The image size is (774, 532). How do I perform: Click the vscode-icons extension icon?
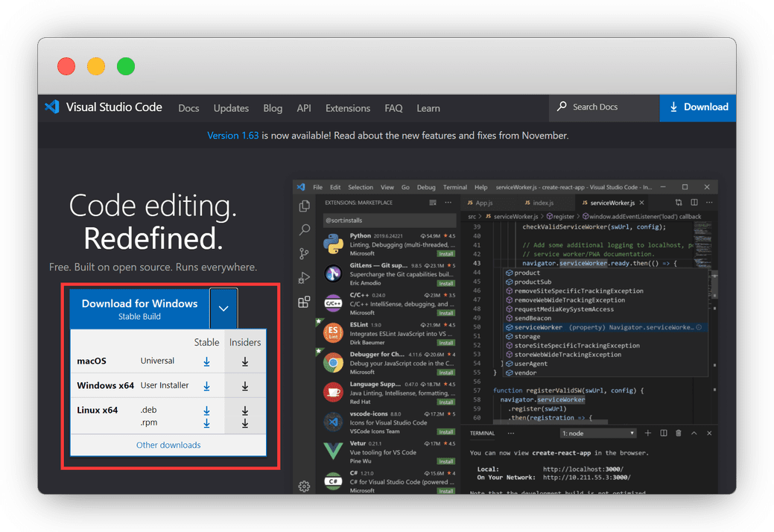click(334, 422)
